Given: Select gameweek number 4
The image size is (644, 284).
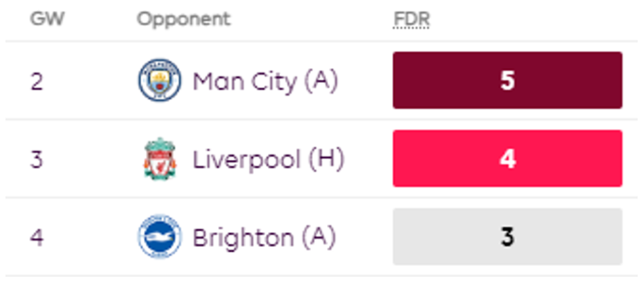Looking at the screenshot, I should point(37,237).
